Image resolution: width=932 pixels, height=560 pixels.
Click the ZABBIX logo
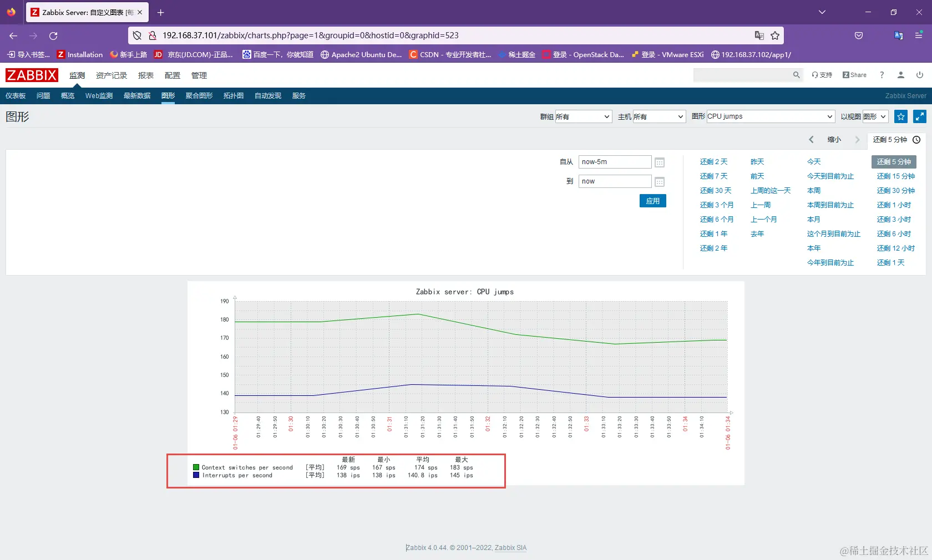coord(32,75)
